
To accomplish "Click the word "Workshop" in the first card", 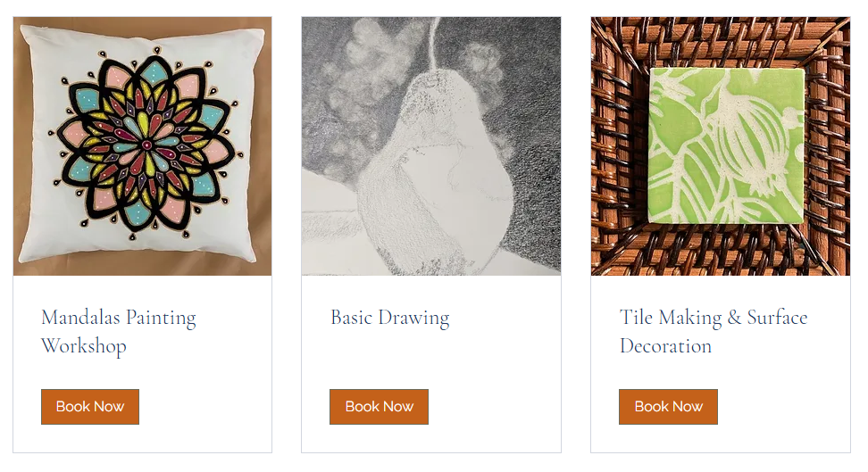I will 84,346.
